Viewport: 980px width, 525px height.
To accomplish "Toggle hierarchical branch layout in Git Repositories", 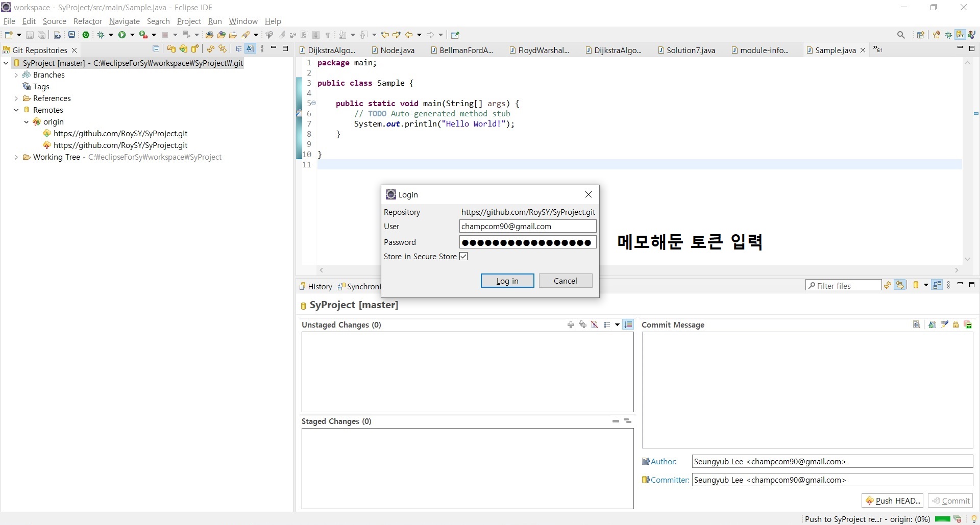I will coord(238,49).
